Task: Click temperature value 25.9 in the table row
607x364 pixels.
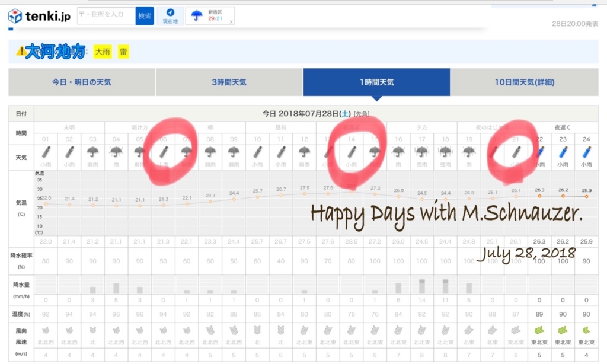Action: tap(586, 241)
